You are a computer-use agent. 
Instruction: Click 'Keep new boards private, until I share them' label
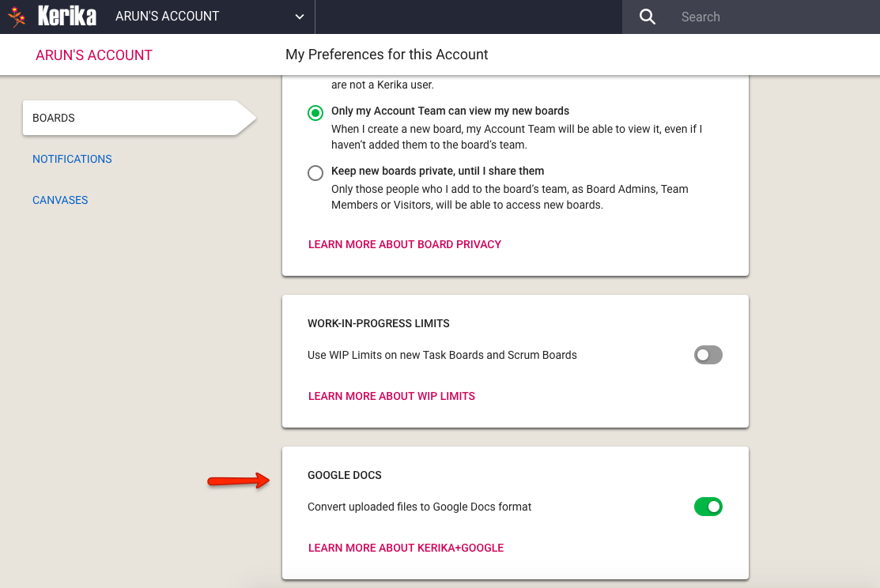(438, 171)
